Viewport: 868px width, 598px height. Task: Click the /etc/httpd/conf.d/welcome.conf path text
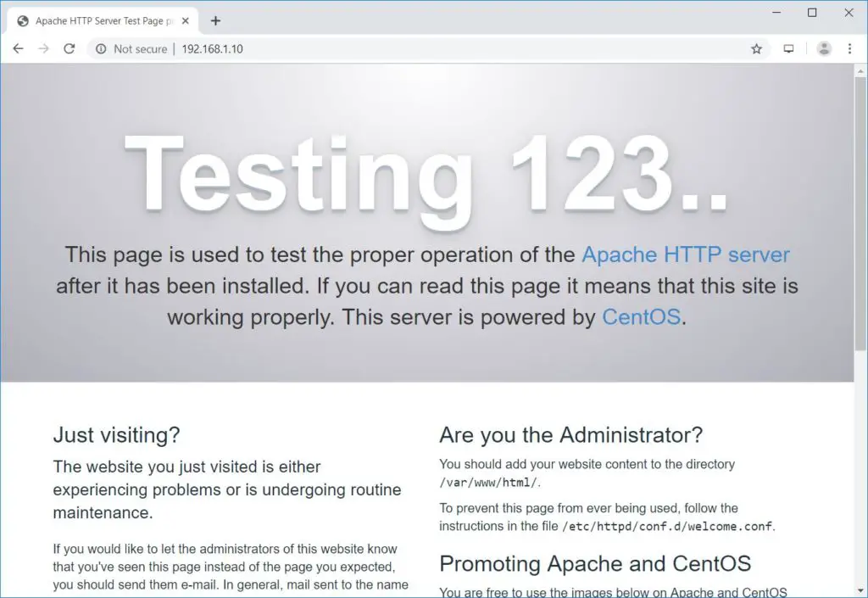(667, 527)
